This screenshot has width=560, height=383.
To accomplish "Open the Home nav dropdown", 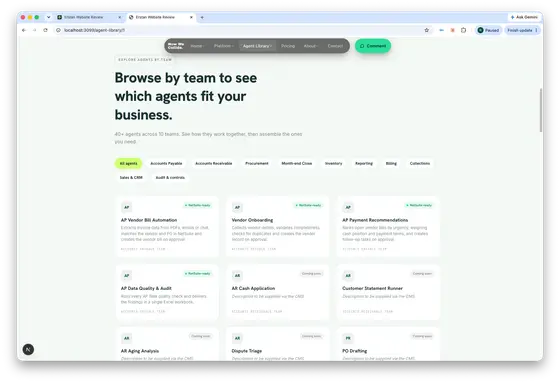I will pos(197,46).
